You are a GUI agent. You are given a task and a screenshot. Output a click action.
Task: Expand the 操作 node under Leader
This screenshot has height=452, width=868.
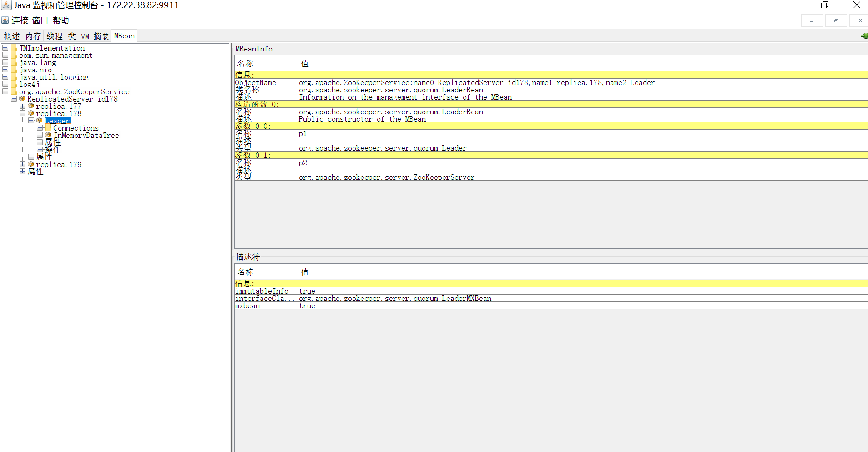40,149
